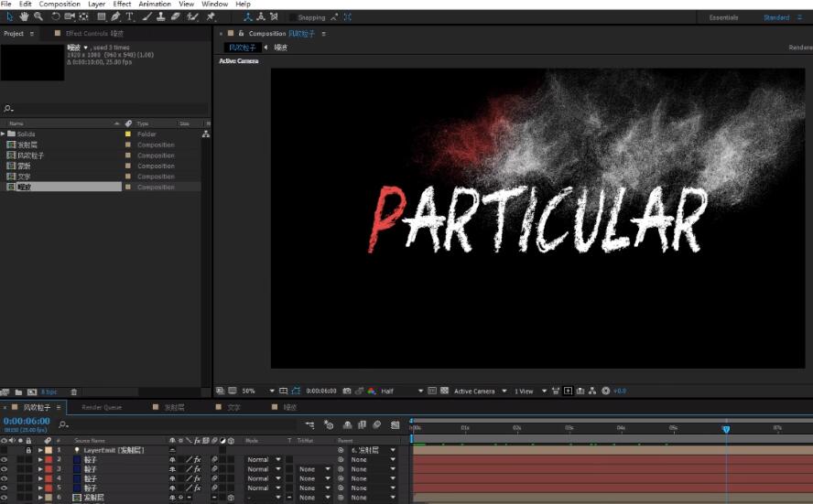813x504 pixels.
Task: Select the Pen tool
Action: [x=115, y=16]
